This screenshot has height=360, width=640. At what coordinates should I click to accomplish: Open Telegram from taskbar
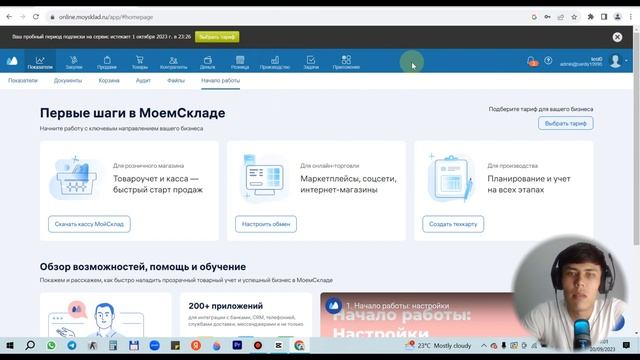pos(72,345)
